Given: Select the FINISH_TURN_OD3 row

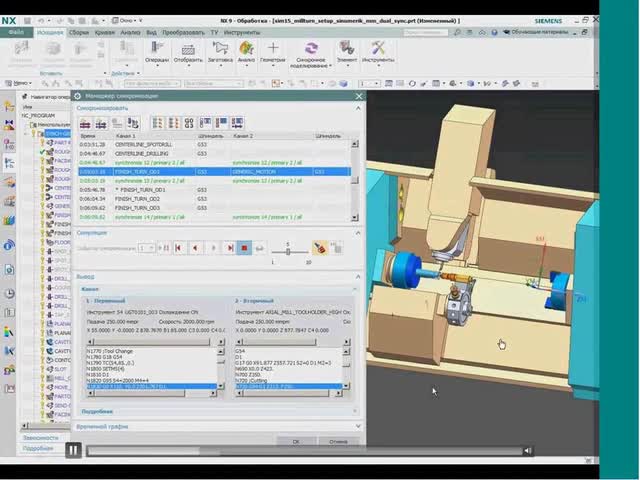Looking at the screenshot, I should 214,208.
